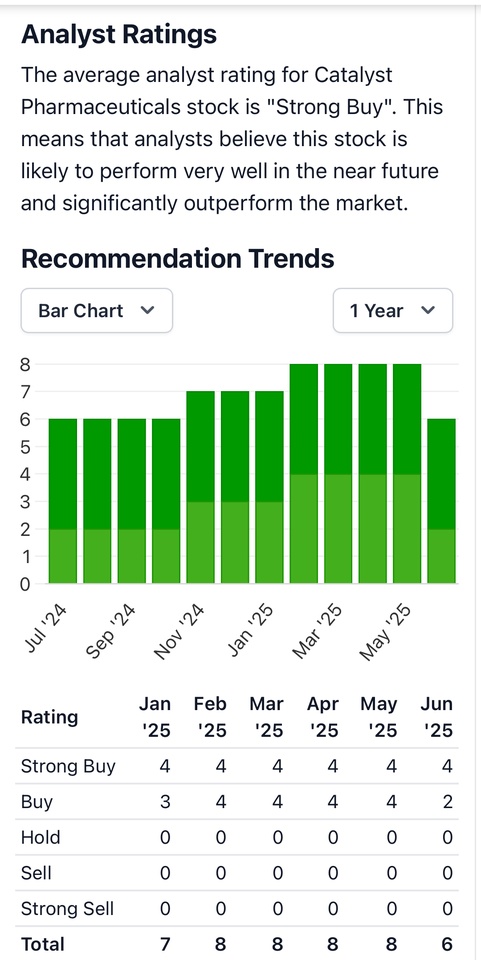Click the Strong Sell row label
This screenshot has width=481, height=960.
(67, 909)
